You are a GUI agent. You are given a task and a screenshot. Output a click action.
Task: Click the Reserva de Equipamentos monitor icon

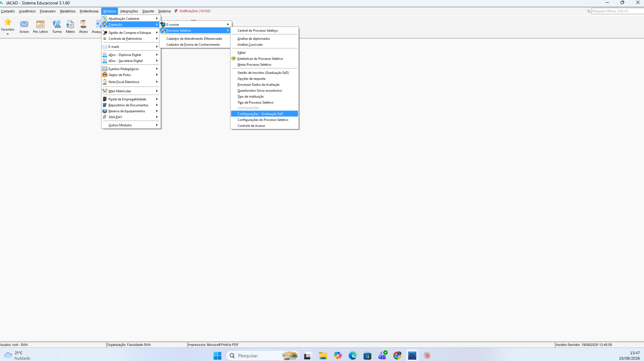click(105, 111)
